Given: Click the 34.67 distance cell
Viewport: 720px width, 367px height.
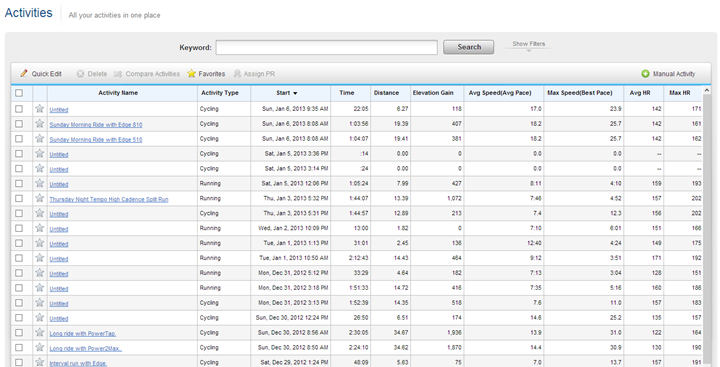Looking at the screenshot, I should pos(390,333).
